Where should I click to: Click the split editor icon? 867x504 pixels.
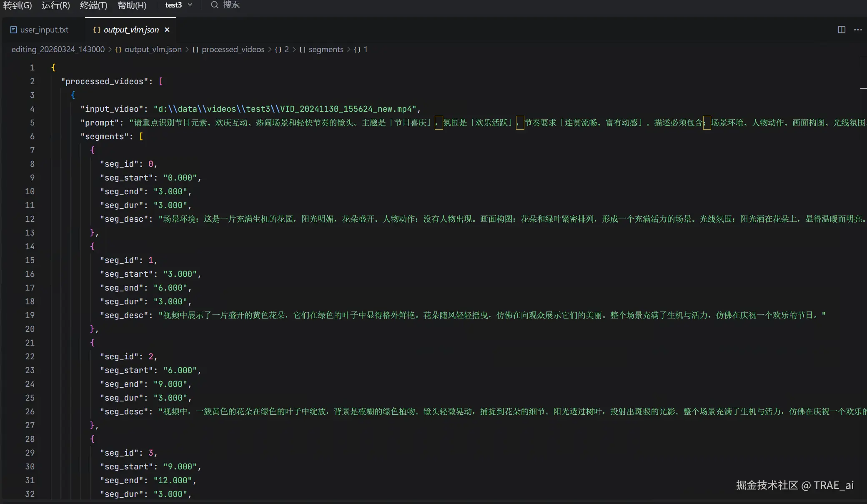click(842, 30)
